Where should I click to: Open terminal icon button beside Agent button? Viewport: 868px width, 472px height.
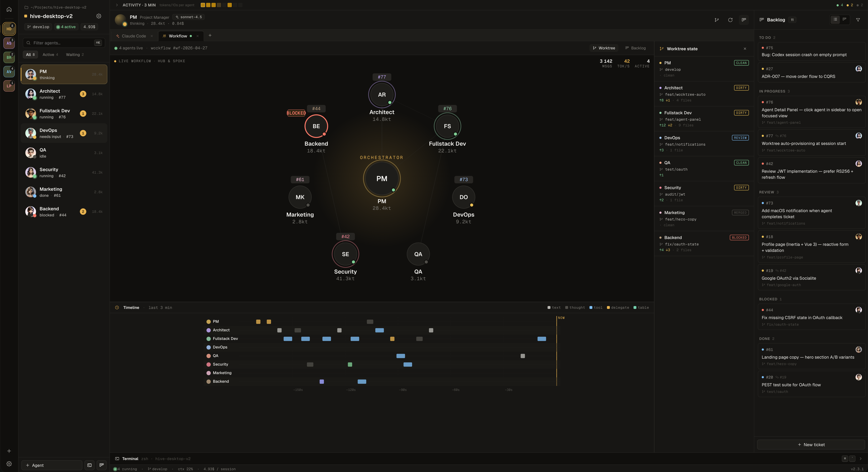point(90,465)
